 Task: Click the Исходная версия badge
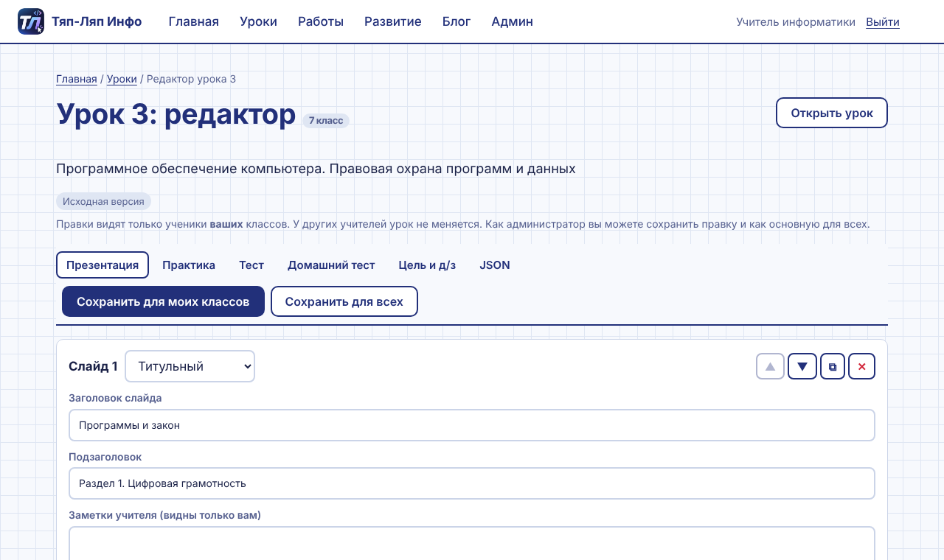(103, 201)
